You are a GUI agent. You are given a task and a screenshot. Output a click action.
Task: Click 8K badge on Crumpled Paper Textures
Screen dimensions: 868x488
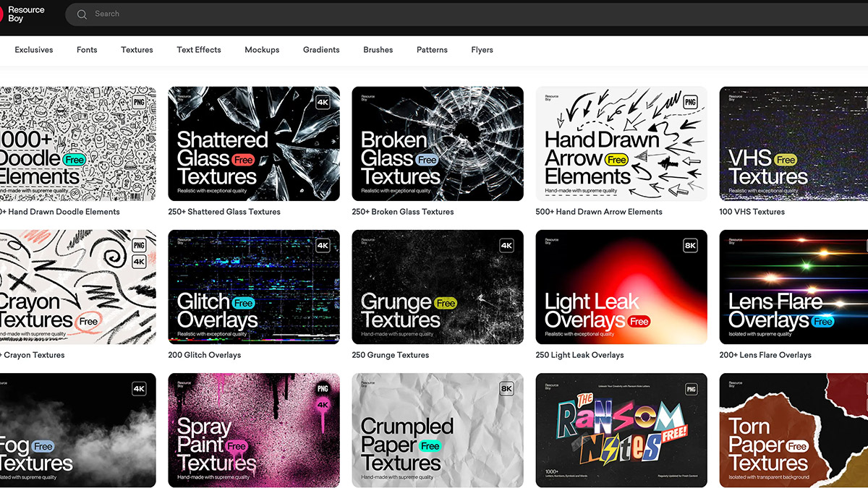point(506,389)
